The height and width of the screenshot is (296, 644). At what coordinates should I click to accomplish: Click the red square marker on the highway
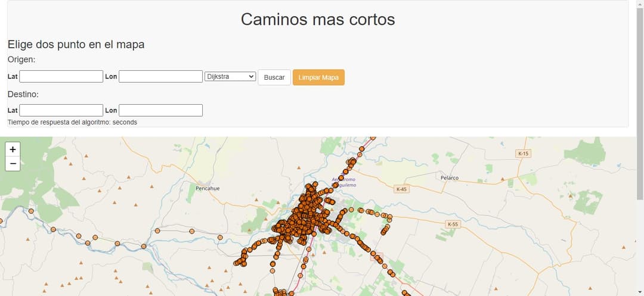376,257
